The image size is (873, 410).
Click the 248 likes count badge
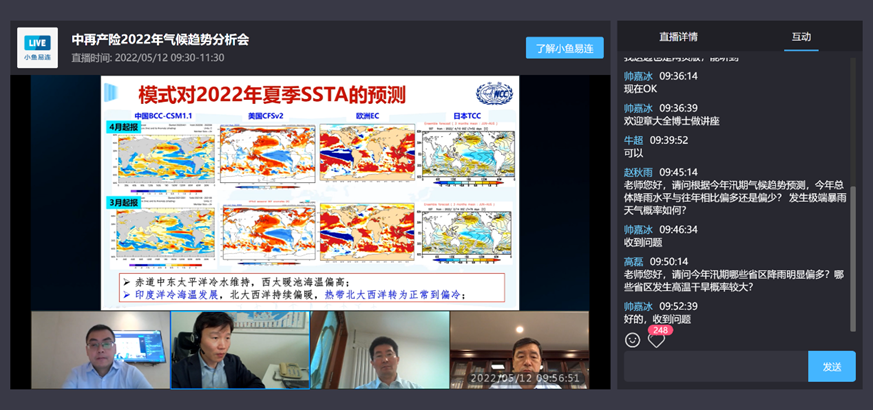[660, 330]
